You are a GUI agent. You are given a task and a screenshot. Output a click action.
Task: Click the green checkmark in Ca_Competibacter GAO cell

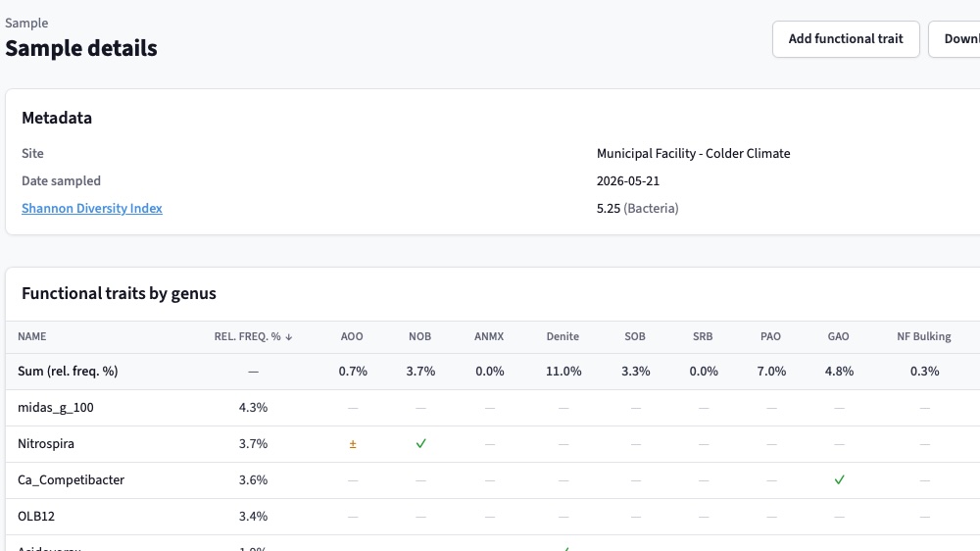(839, 479)
